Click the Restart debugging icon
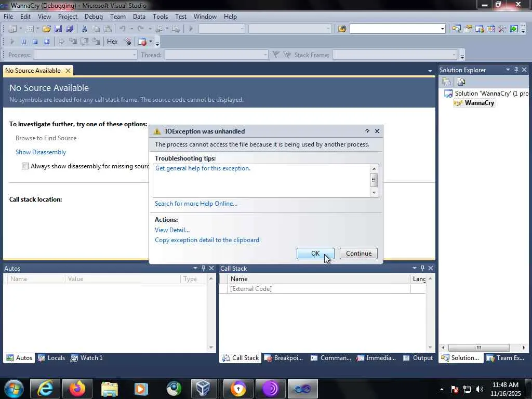 47,42
